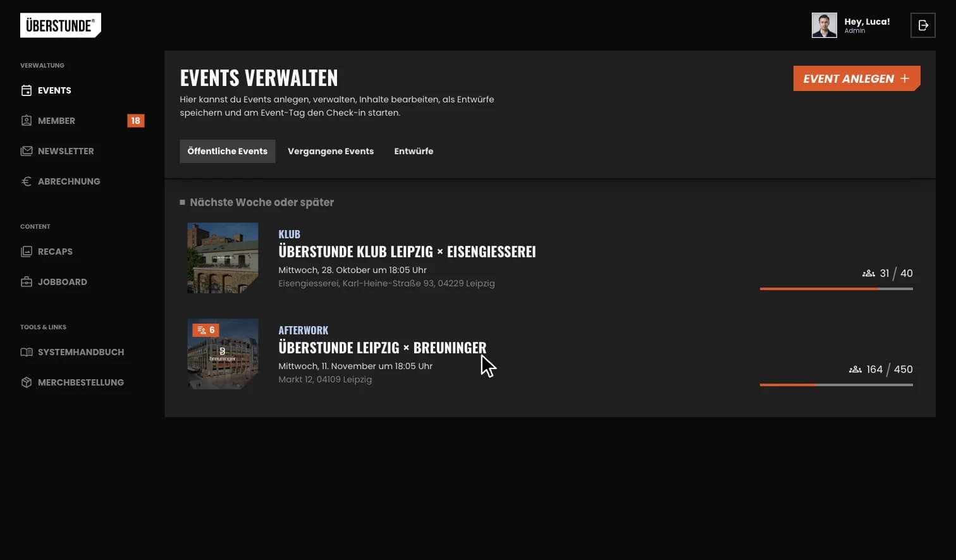The height and width of the screenshot is (560, 956).
Task: Click attendee icon beside 164 / 450
Action: (855, 370)
